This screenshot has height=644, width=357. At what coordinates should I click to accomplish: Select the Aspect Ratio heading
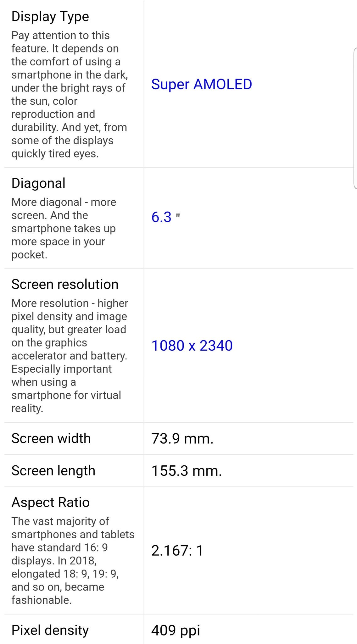point(50,502)
